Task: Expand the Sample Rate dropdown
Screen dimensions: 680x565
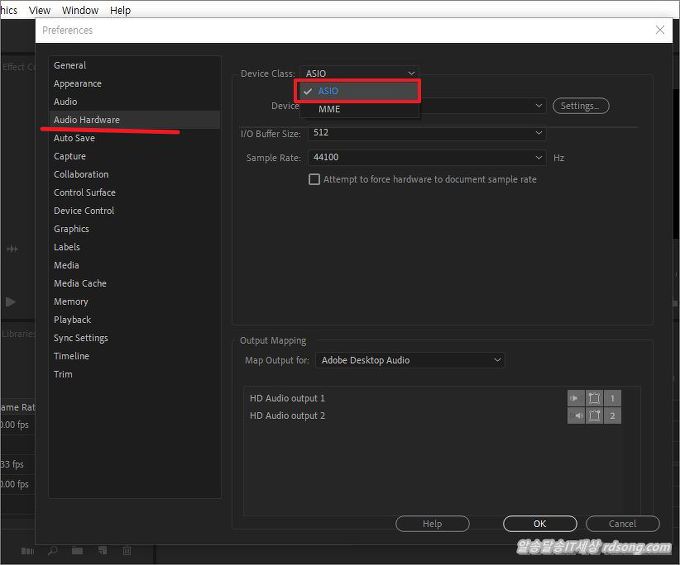Action: [427, 158]
